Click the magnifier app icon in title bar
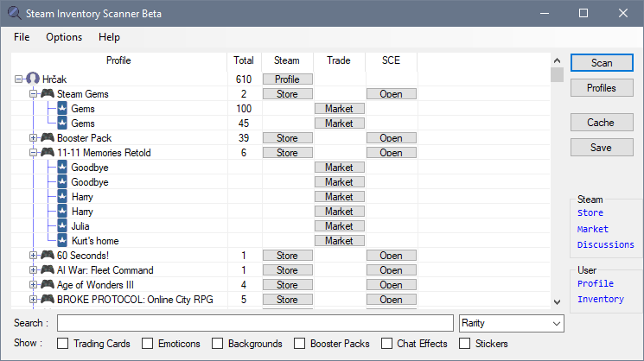The image size is (644, 361). (12, 14)
